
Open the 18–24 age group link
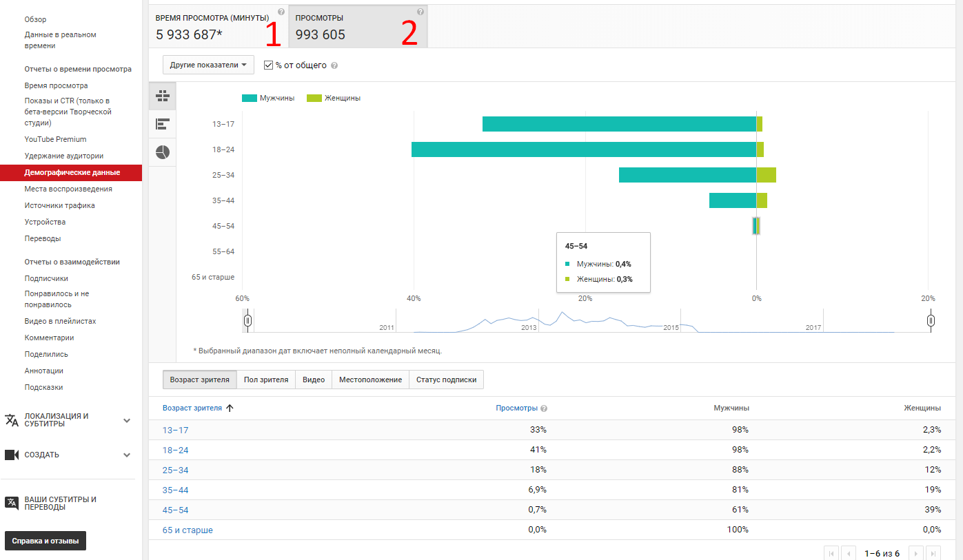coord(175,450)
